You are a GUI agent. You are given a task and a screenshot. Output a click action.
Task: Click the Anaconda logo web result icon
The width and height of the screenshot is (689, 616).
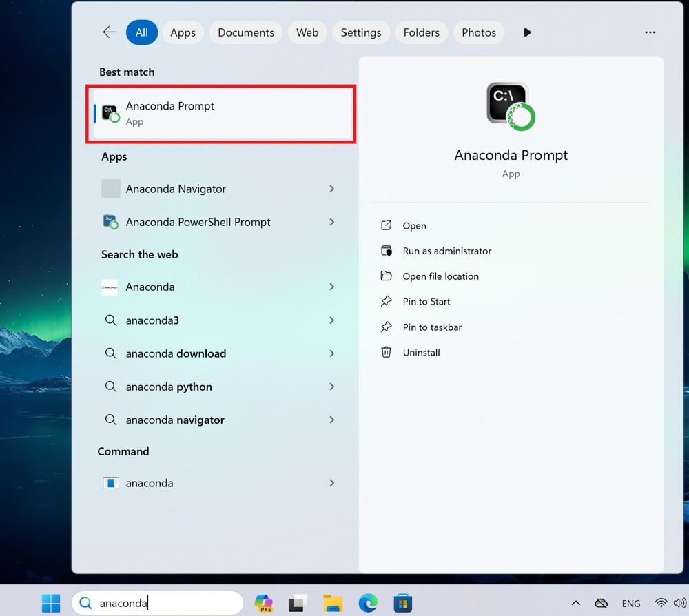tap(110, 287)
